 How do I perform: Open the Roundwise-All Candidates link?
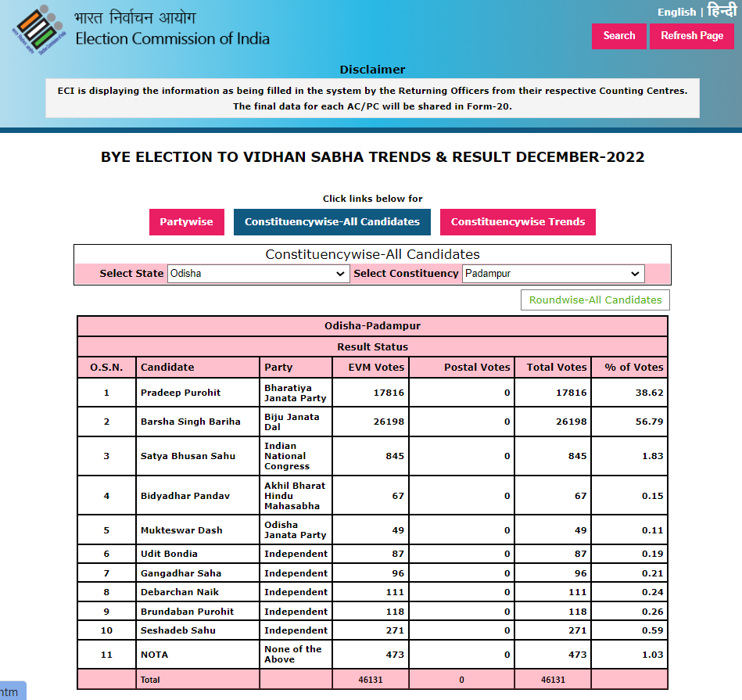click(x=595, y=300)
